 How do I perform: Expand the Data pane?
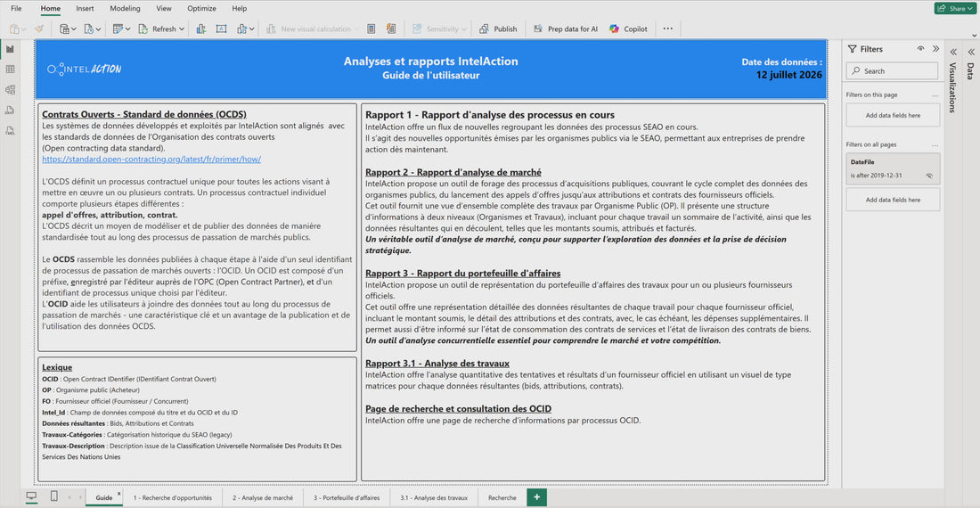[x=970, y=52]
